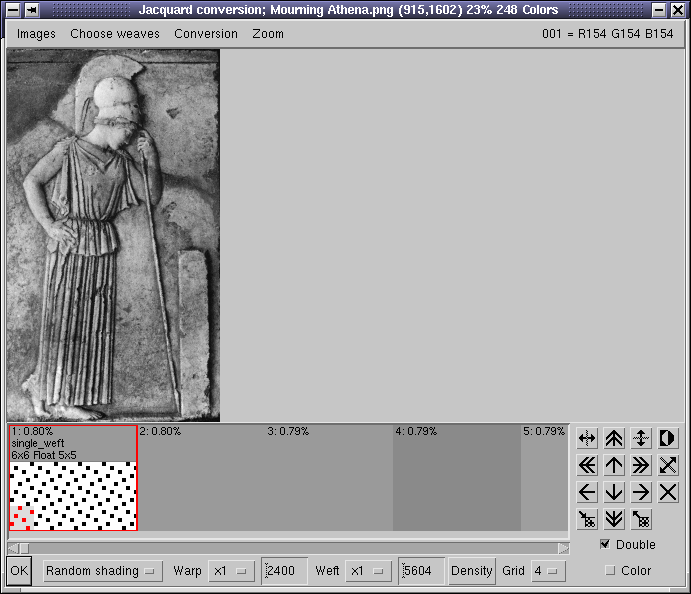Click the '001 = R154 G154 B154' readout
The height and width of the screenshot is (594, 691).
[x=608, y=34]
